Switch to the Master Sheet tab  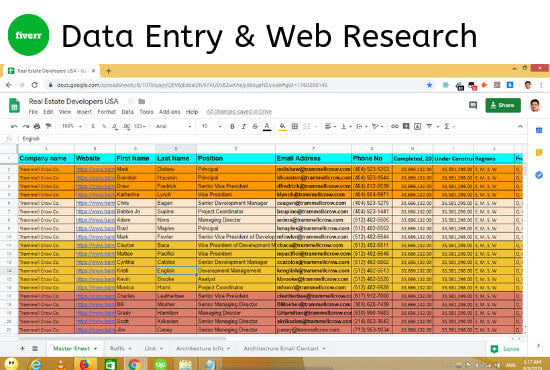pyautogui.click(x=75, y=348)
